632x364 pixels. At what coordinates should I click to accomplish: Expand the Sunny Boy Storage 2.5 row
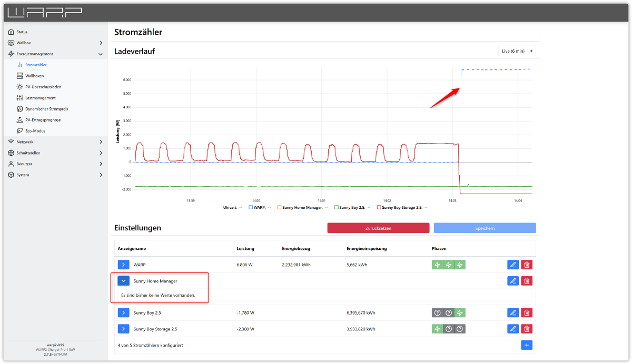pos(123,329)
